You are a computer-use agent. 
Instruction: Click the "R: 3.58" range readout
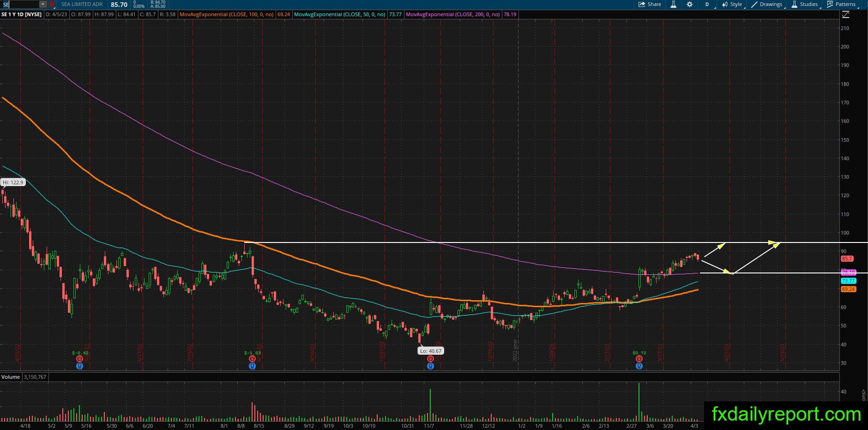pos(168,14)
